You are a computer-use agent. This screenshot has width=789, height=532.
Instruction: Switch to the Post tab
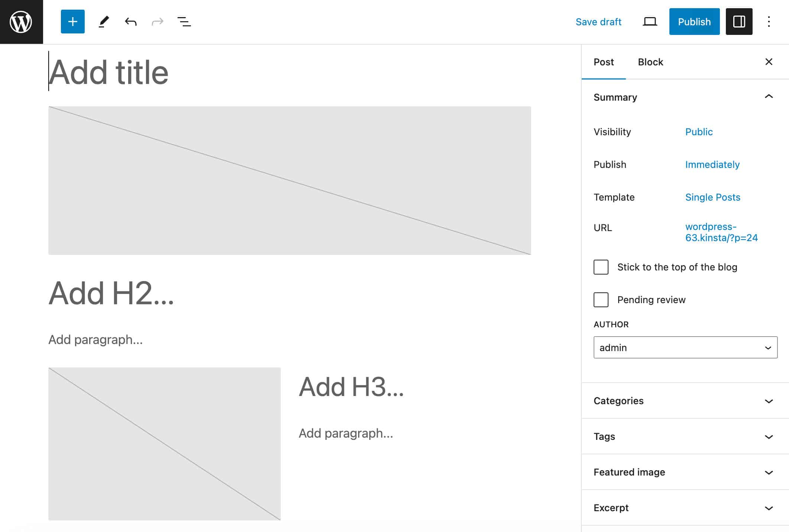click(x=604, y=62)
